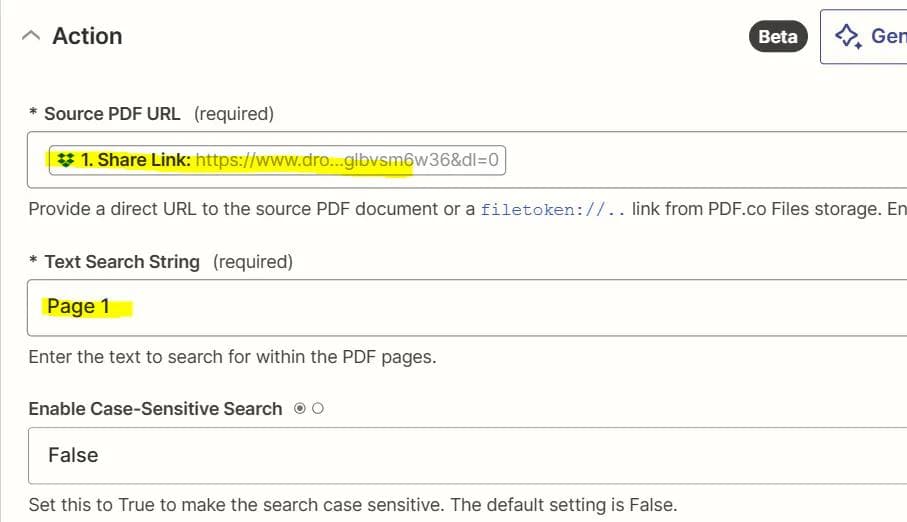Click the Source PDF URL label
This screenshot has height=522, width=907.
112,114
